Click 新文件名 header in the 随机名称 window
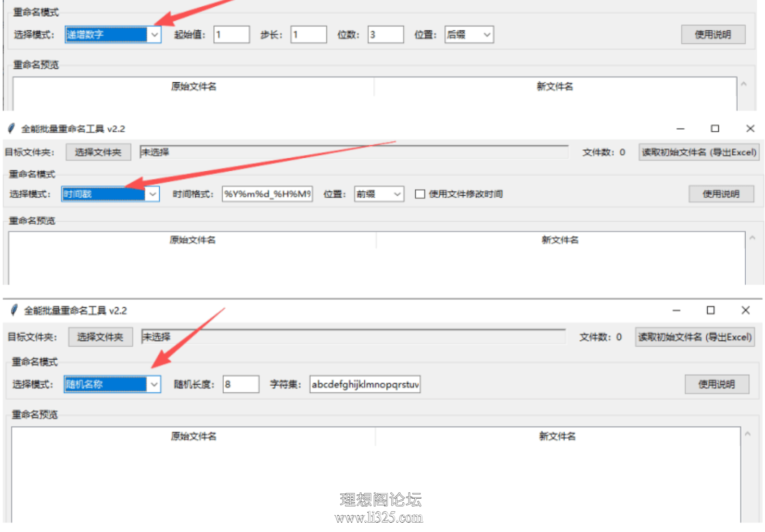The image size is (765, 532). coord(557,436)
